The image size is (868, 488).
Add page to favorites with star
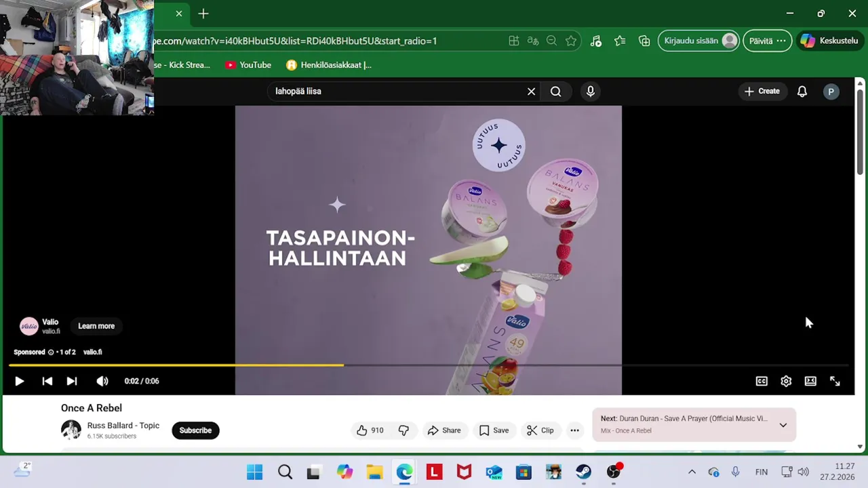point(571,41)
